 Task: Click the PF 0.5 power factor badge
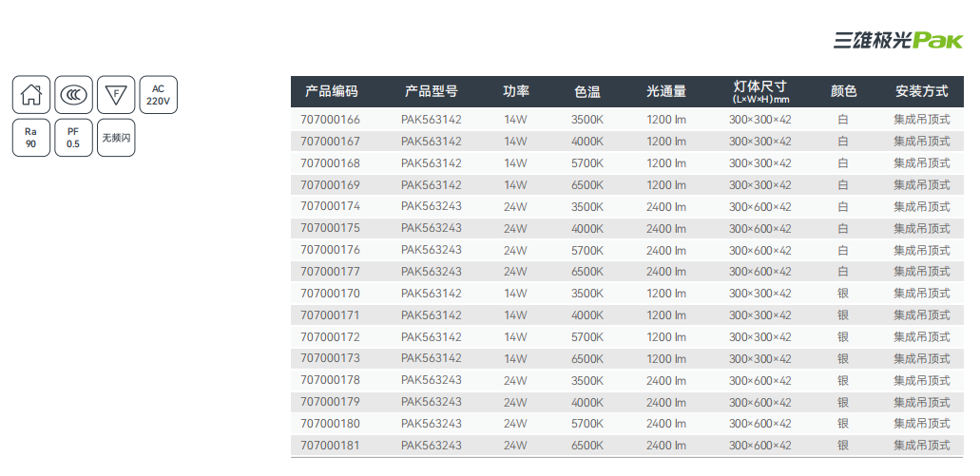point(74,138)
